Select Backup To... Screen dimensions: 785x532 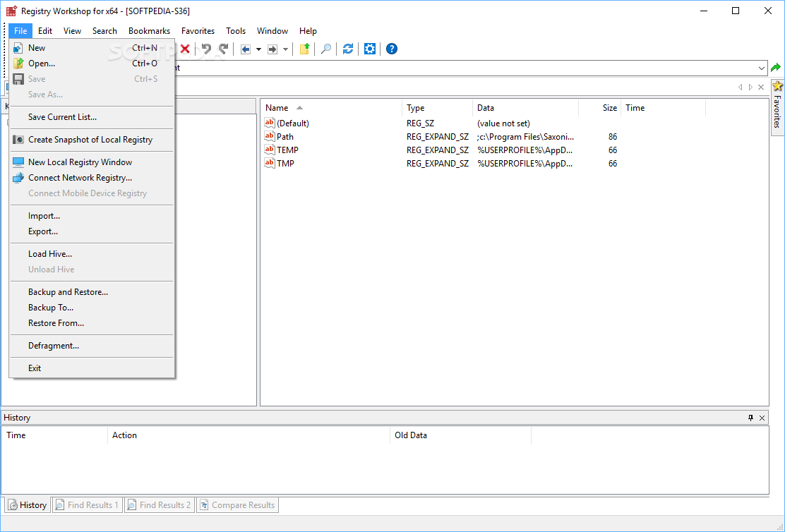[92, 308]
